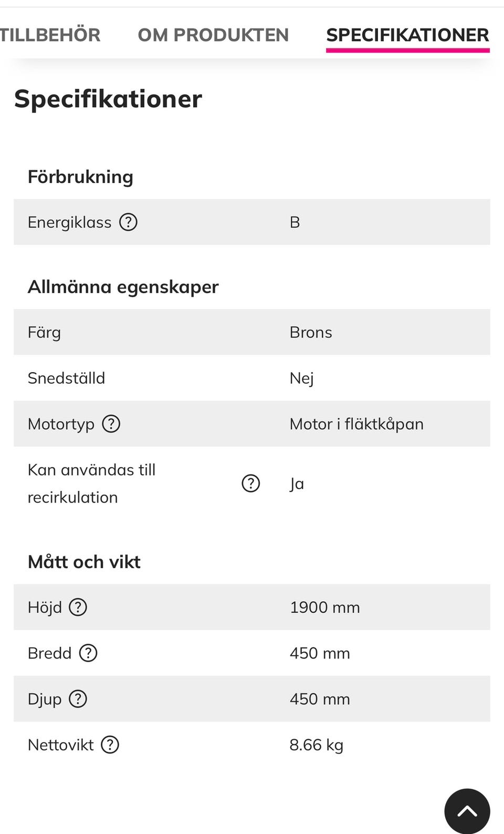Click the Förbrukning section heading

pyautogui.click(x=80, y=177)
